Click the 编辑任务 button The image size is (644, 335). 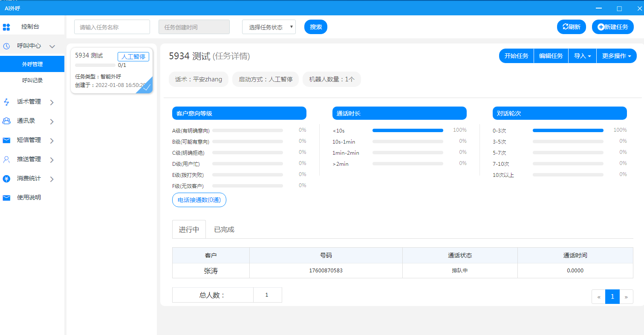551,56
